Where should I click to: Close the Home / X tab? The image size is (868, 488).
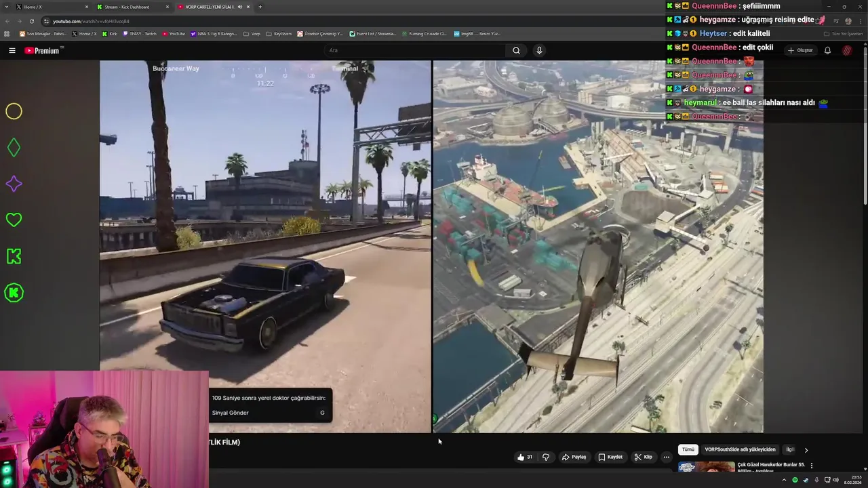(87, 7)
